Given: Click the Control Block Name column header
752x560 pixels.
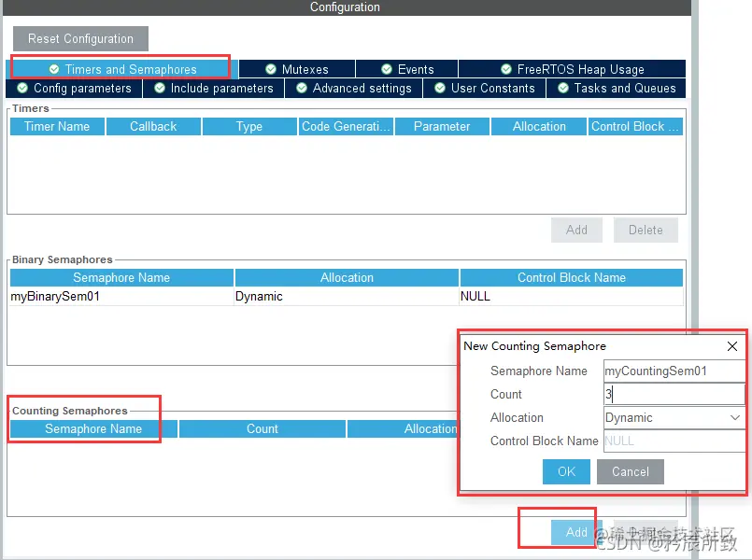Looking at the screenshot, I should pyautogui.click(x=572, y=278).
